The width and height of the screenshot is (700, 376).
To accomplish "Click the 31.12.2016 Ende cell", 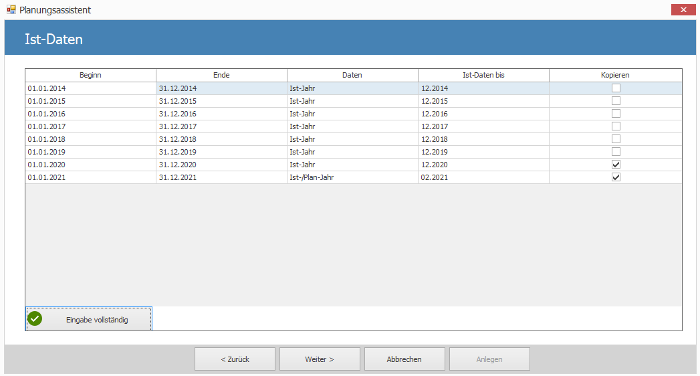I will (221, 114).
